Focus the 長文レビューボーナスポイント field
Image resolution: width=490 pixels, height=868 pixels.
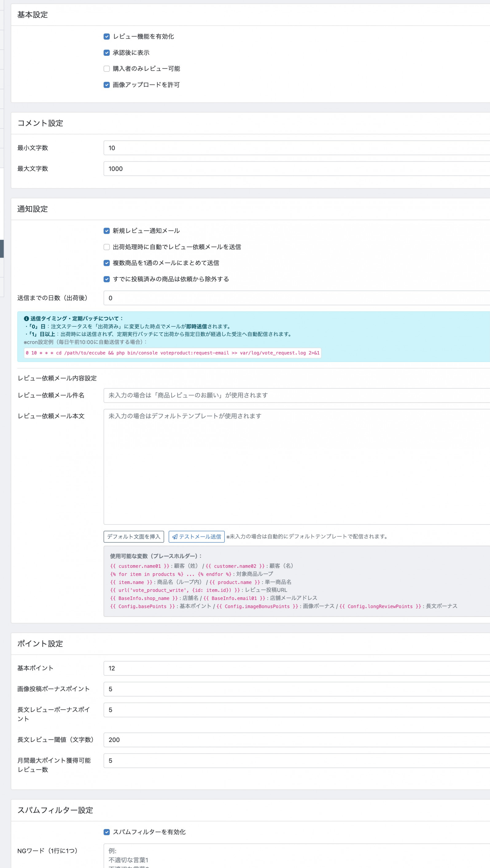pyautogui.click(x=297, y=710)
